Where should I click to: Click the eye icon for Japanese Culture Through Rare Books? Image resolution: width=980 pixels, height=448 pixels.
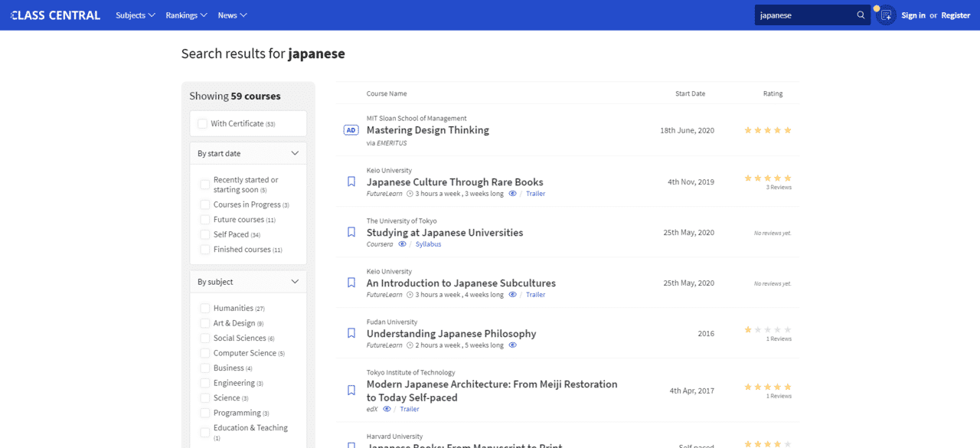(x=513, y=194)
